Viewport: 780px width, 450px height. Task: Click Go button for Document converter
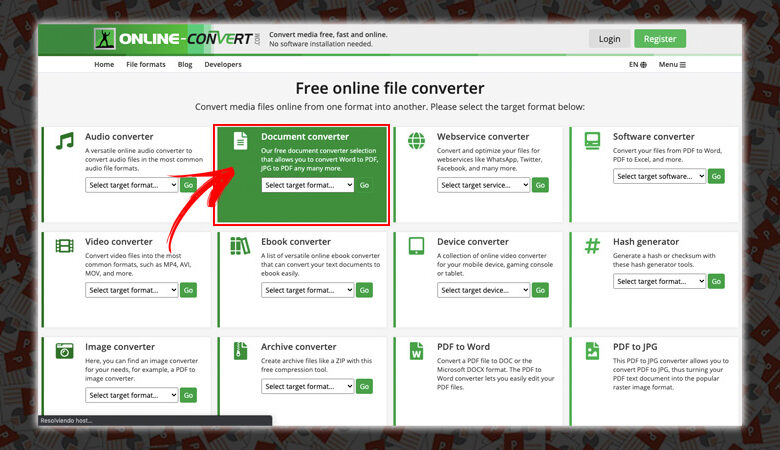tap(365, 185)
